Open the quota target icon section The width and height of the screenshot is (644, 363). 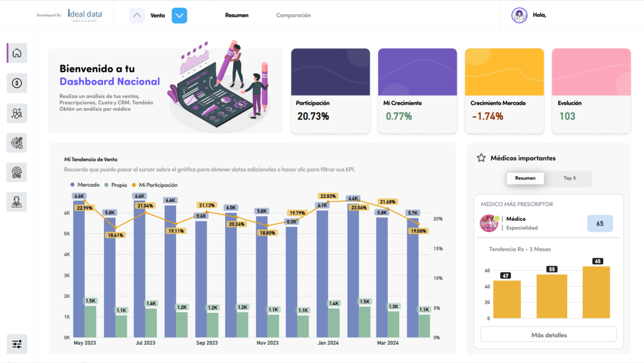tap(17, 143)
